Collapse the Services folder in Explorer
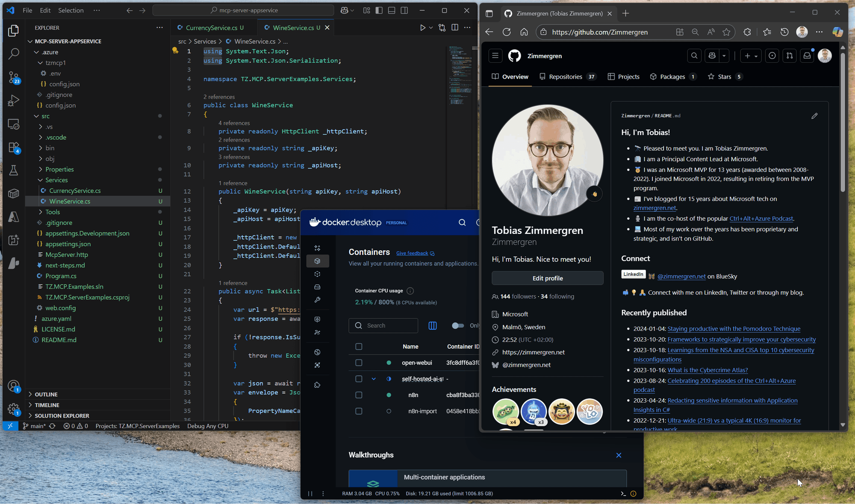The height and width of the screenshot is (504, 855). pyautogui.click(x=40, y=180)
